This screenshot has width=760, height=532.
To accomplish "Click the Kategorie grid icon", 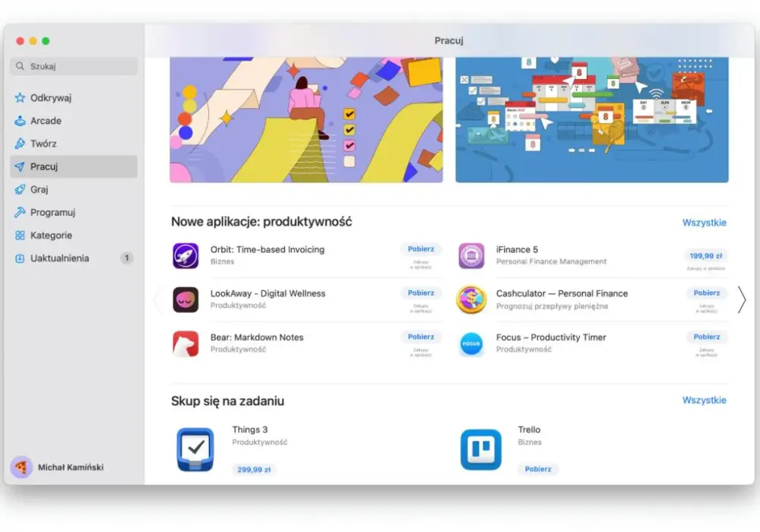I will [20, 236].
